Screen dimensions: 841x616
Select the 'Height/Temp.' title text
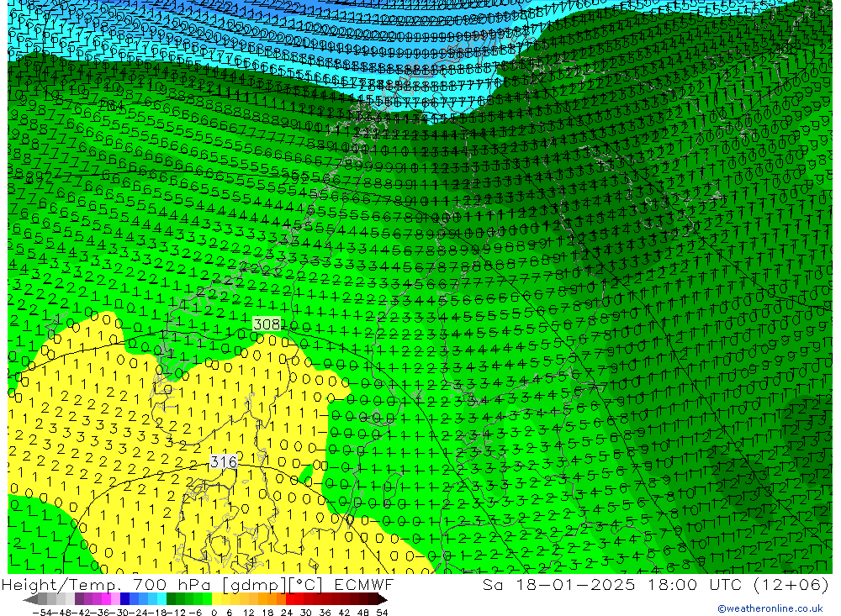(61, 585)
